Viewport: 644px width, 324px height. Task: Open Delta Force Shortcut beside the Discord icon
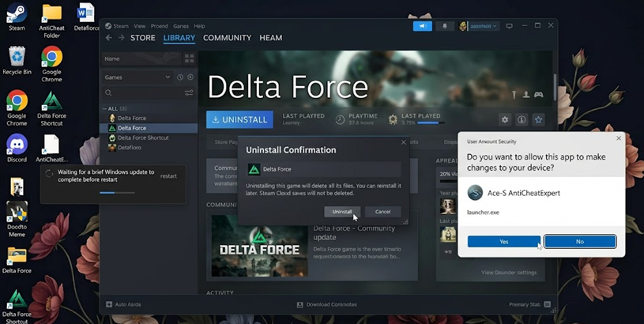point(51,108)
